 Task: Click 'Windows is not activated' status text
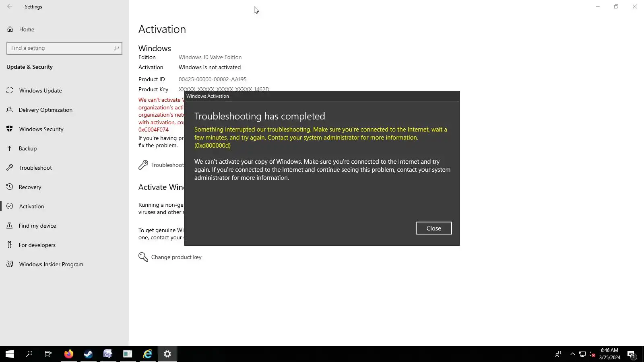click(210, 67)
